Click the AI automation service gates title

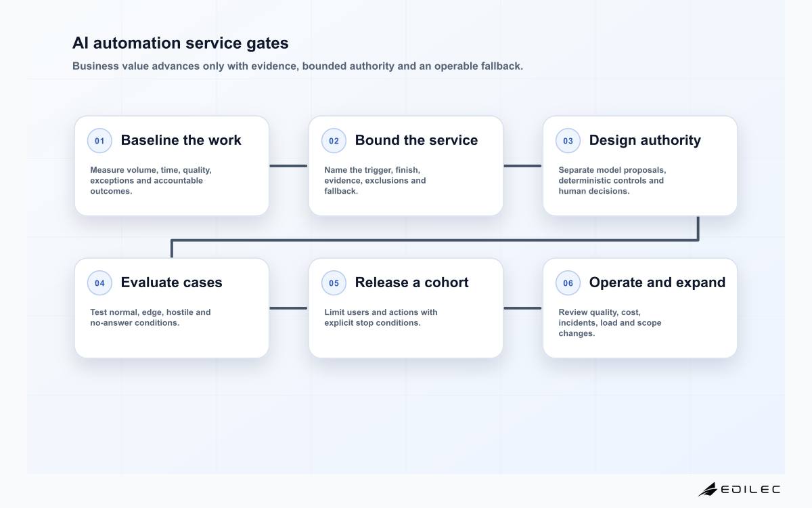180,43
